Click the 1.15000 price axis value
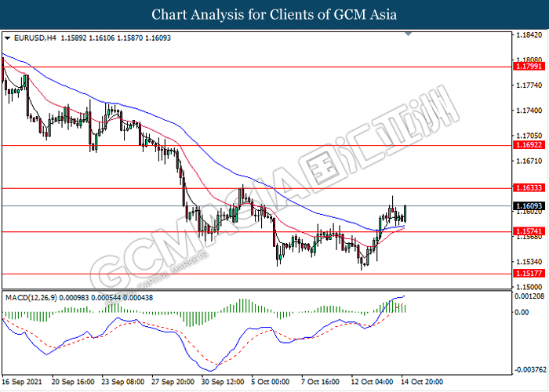This screenshot has height=392, width=549. click(529, 287)
